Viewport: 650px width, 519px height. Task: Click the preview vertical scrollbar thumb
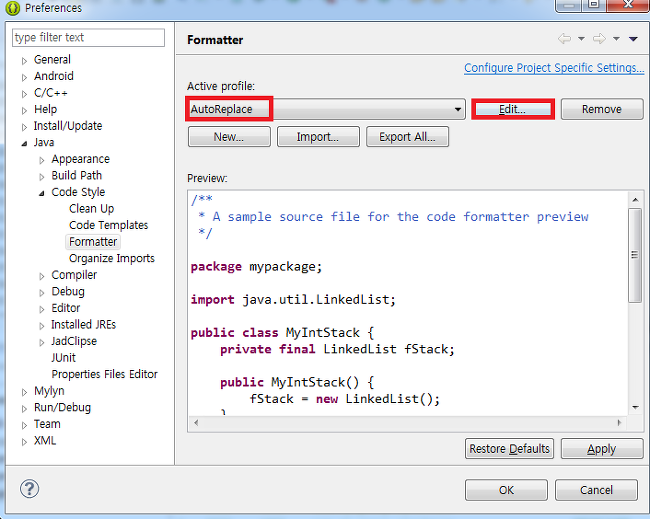pos(635,255)
